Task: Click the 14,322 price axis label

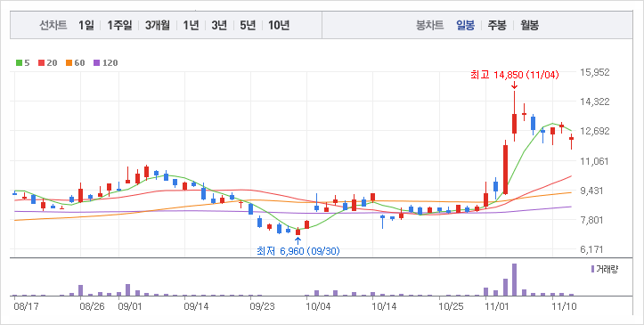Action: point(595,102)
